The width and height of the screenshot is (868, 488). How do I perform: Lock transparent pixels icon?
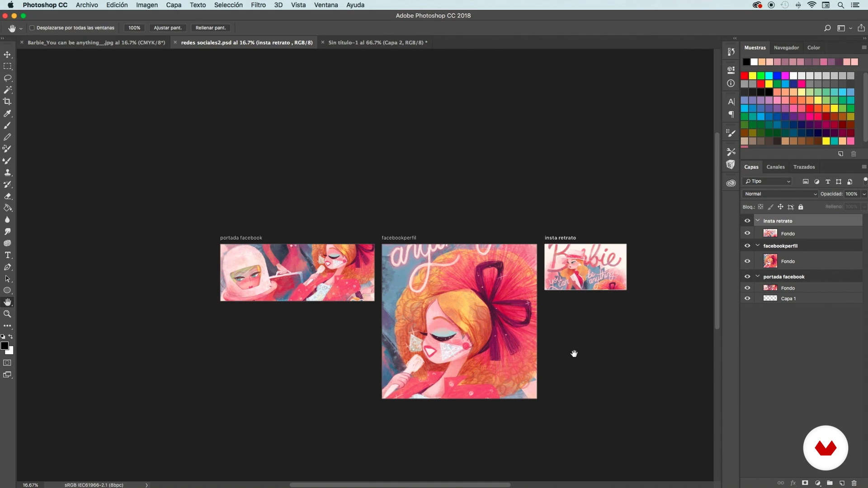[x=760, y=207]
